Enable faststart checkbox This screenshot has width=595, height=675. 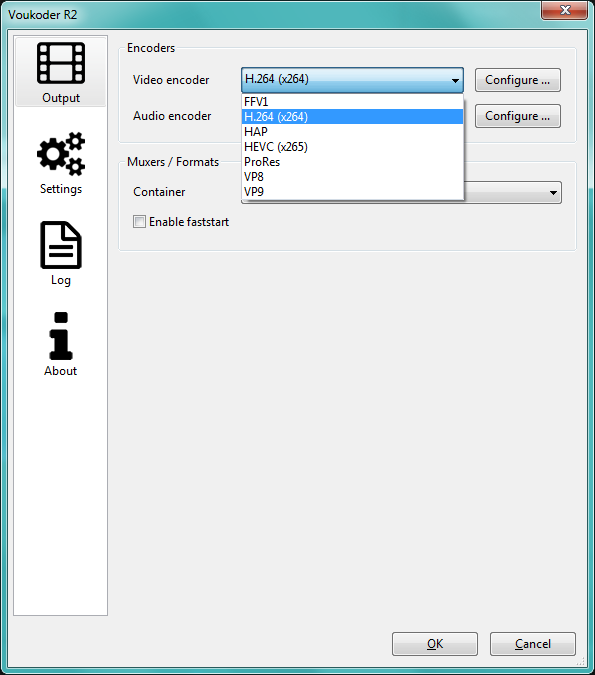[139, 222]
